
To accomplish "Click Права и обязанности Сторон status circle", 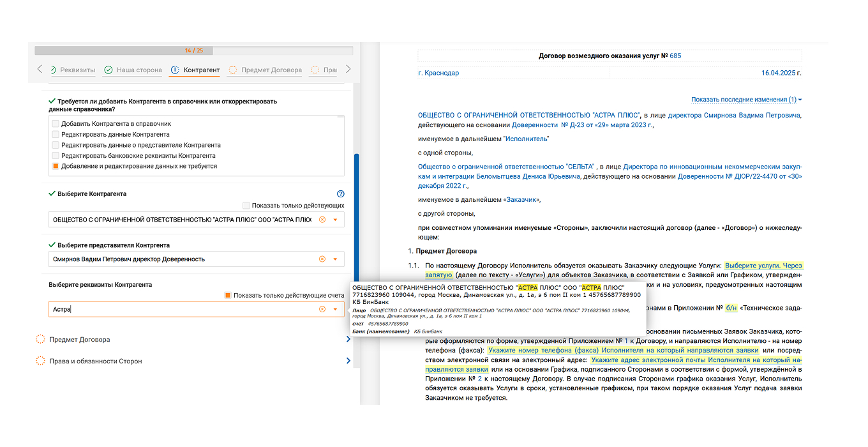I will click(x=41, y=361).
